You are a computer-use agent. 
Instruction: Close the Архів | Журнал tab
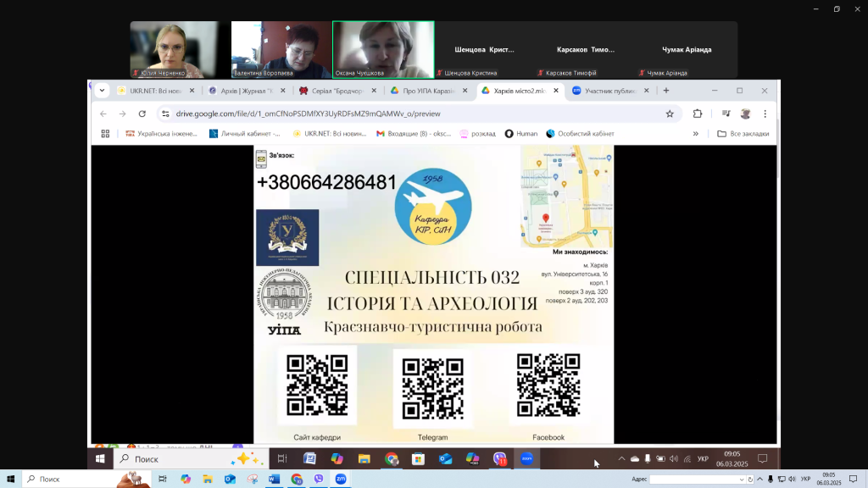click(283, 91)
